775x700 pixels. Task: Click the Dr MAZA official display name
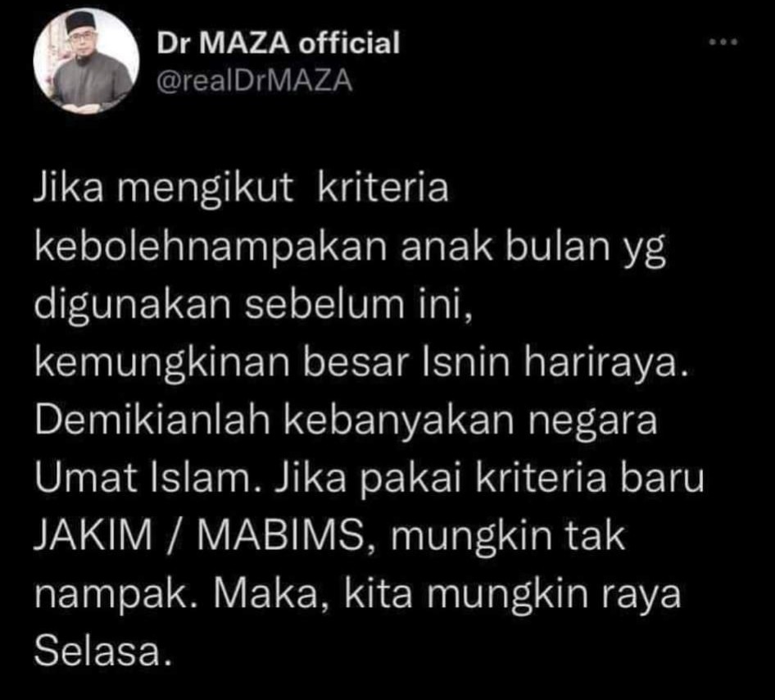[x=278, y=43]
